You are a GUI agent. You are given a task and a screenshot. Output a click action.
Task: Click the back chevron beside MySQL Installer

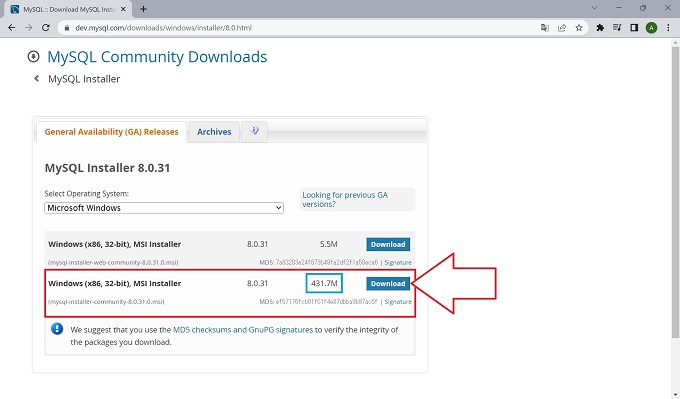(36, 78)
